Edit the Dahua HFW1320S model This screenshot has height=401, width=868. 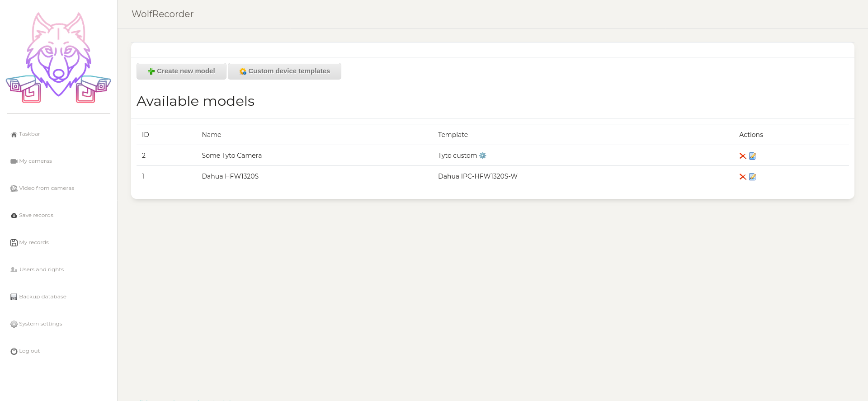(752, 177)
